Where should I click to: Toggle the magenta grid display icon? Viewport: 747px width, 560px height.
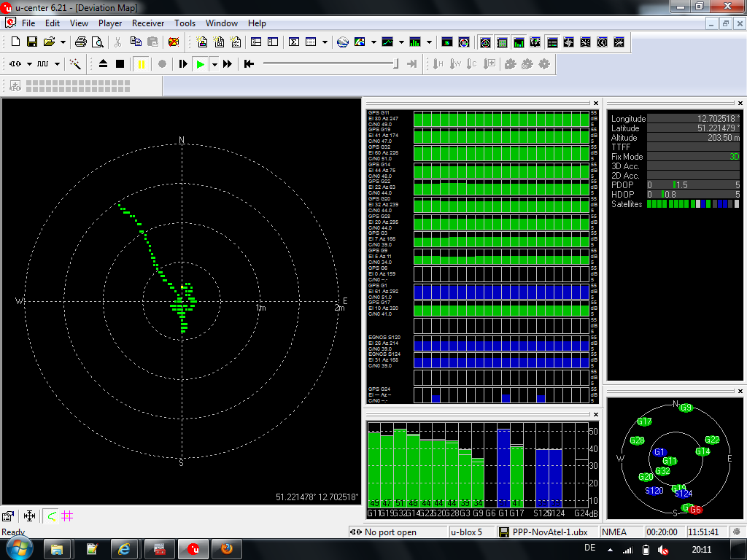point(67,516)
